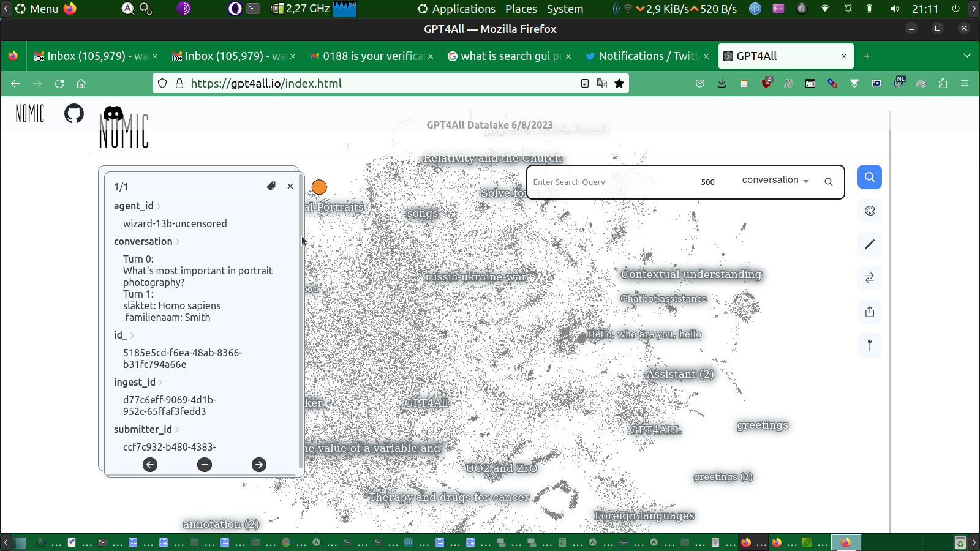Viewport: 980px width, 551px height.
Task: Click the 'Contextual understanding' map label
Action: (692, 274)
